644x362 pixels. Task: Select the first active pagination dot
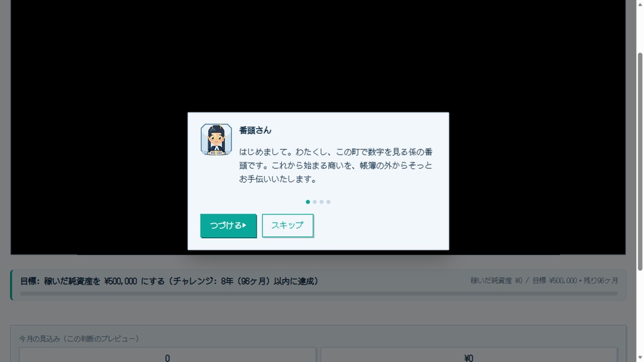(x=308, y=202)
